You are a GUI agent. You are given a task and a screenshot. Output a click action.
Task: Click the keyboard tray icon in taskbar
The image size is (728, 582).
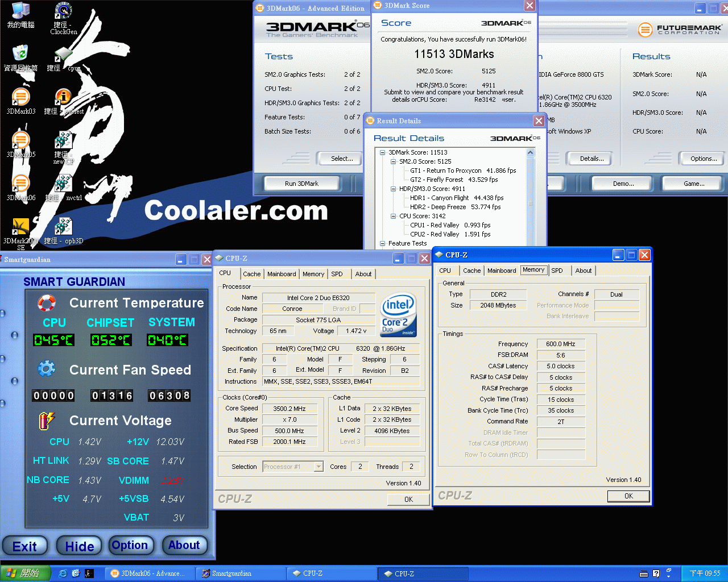click(644, 573)
